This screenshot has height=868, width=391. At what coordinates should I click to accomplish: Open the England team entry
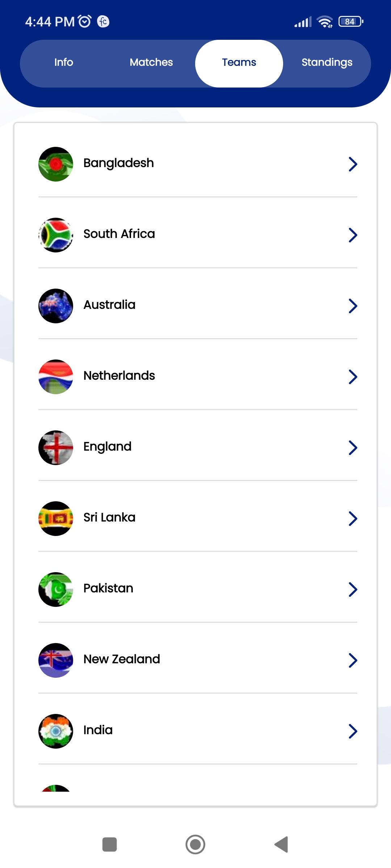pos(108,447)
